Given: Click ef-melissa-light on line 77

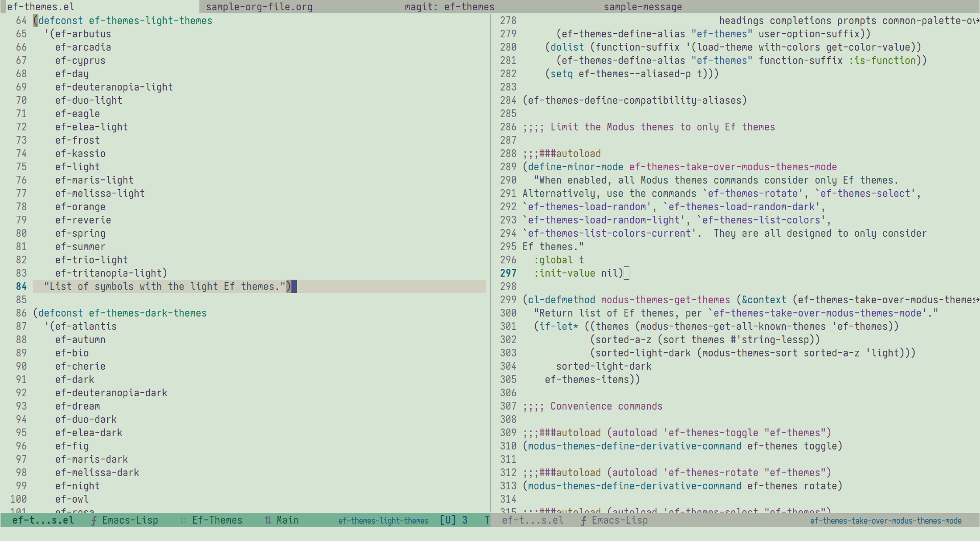Looking at the screenshot, I should point(100,193).
